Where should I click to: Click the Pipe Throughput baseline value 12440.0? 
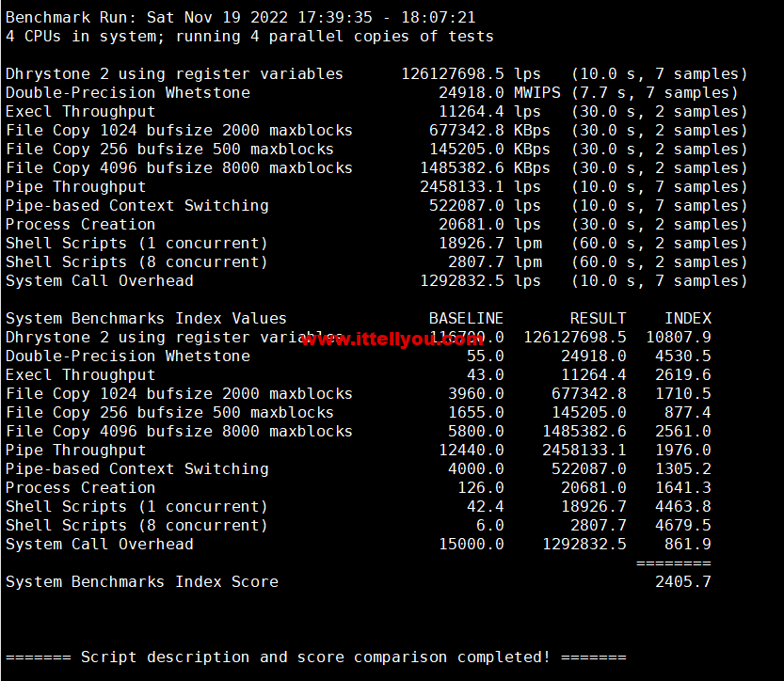[471, 450]
